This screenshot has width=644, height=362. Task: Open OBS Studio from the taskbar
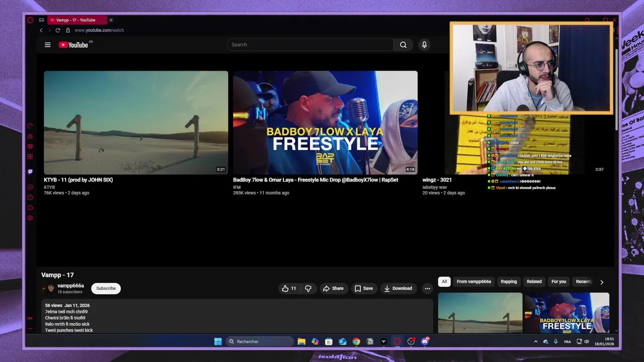[411, 341]
